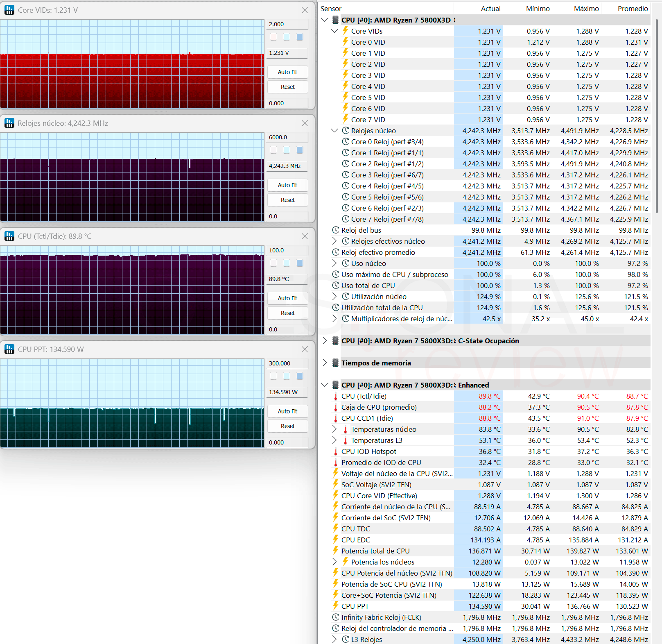Click the CPU (Tctl/Tdie) graph window title icon

point(9,236)
